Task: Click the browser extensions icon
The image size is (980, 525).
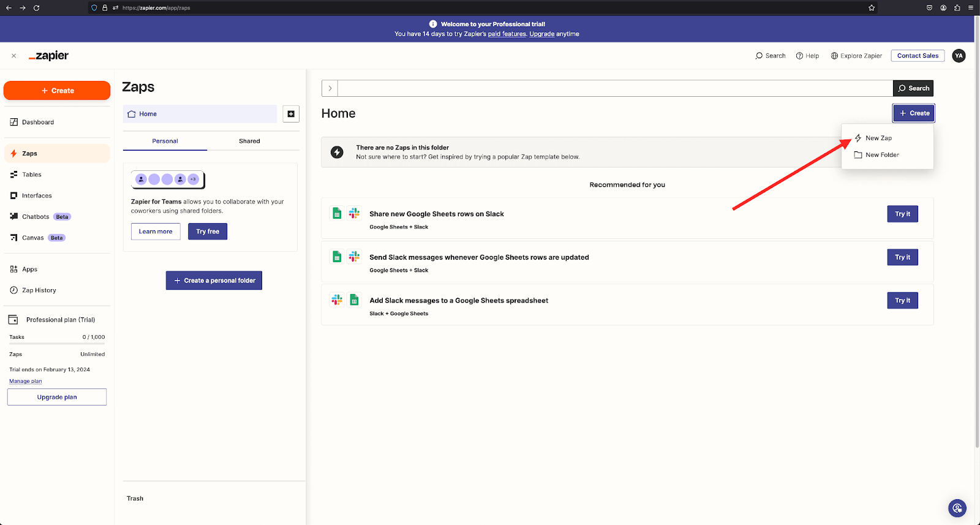Action: (957, 8)
